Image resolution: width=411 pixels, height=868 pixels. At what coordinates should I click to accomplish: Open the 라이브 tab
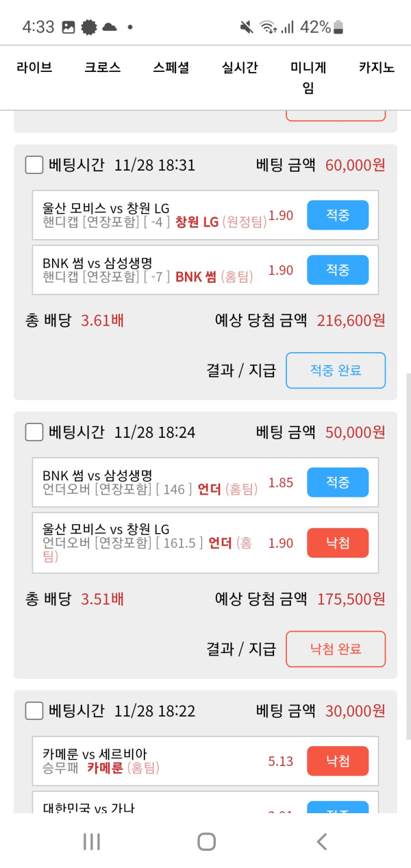click(34, 67)
